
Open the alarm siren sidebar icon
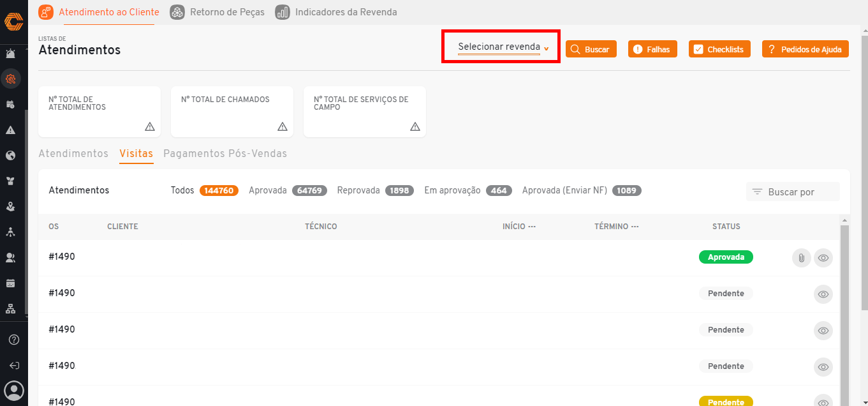[11, 54]
